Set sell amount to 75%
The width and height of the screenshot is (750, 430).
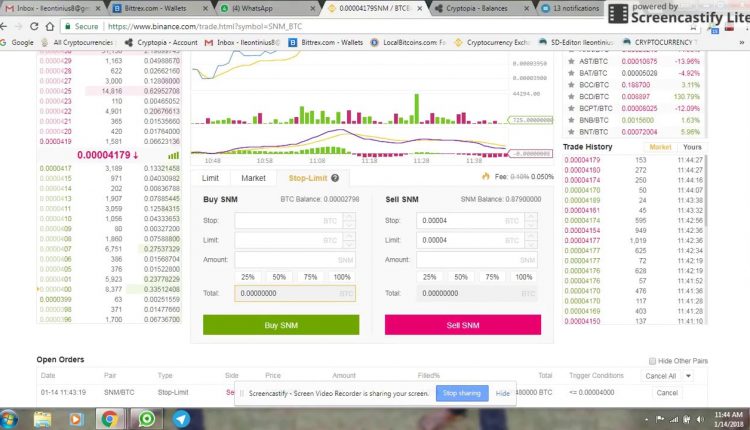(x=492, y=277)
